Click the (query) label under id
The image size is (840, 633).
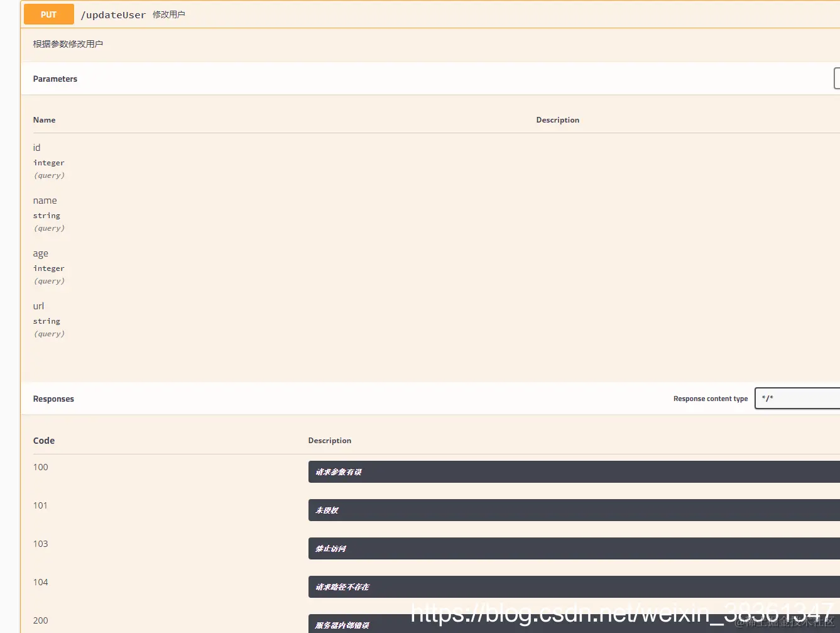[x=49, y=175]
